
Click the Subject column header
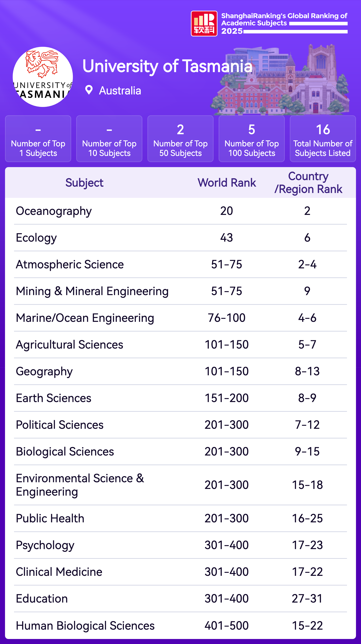tap(84, 183)
